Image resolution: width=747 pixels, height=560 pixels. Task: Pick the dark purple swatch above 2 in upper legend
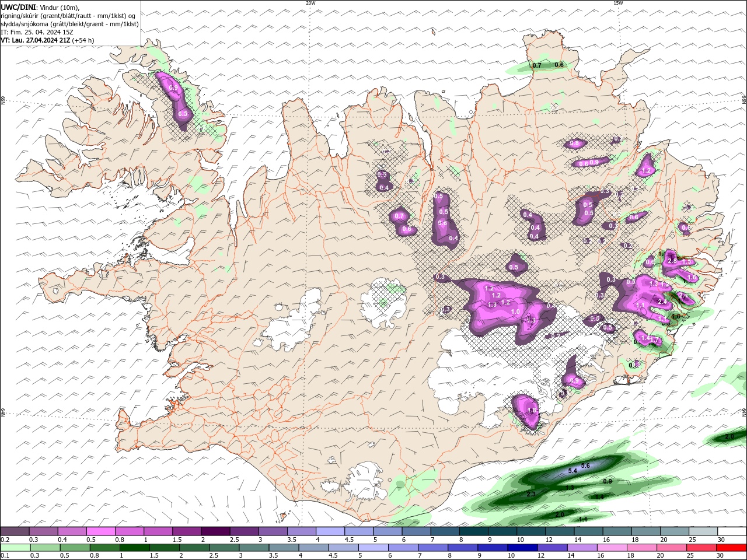pos(216,531)
